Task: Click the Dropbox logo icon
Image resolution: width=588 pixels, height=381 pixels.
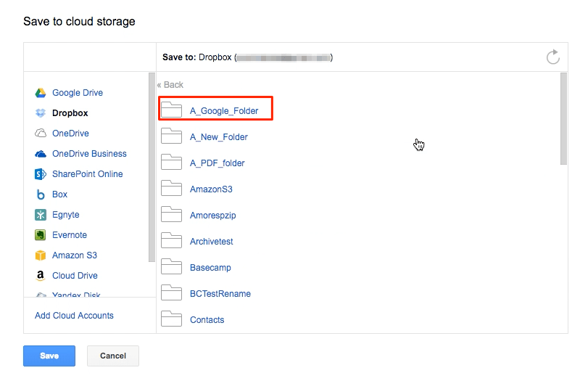Action: pyautogui.click(x=41, y=113)
